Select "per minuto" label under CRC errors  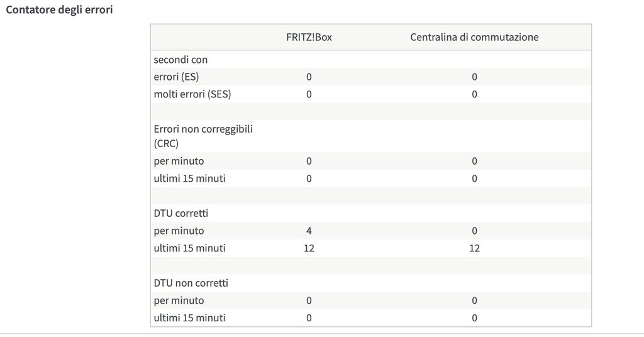coord(179,161)
